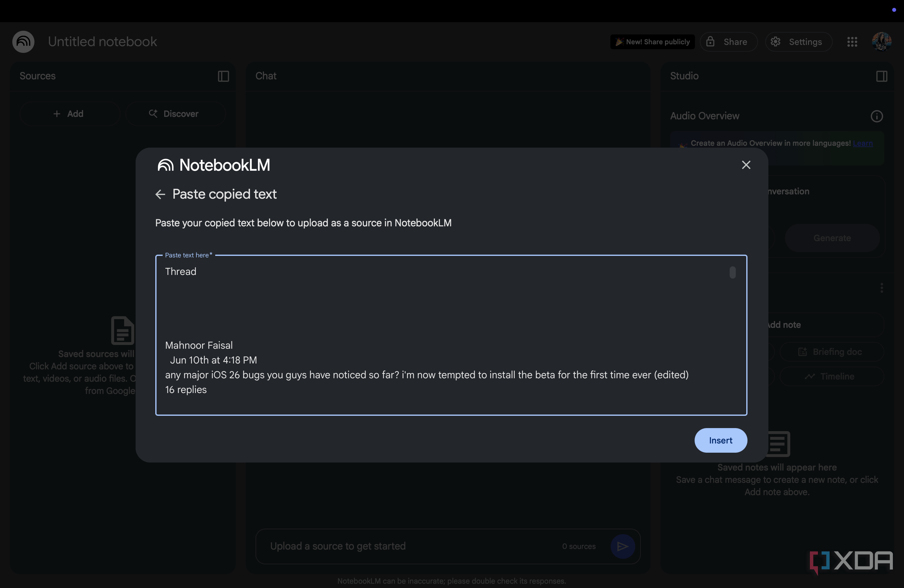Click the '0 sources' counter in chat box
904x588 pixels.
pos(579,546)
